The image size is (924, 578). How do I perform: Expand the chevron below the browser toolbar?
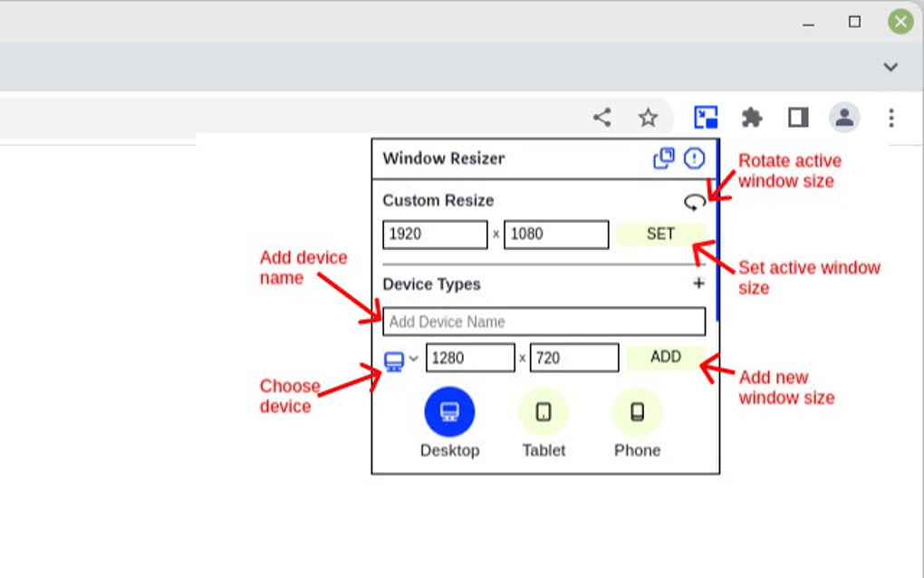889,66
